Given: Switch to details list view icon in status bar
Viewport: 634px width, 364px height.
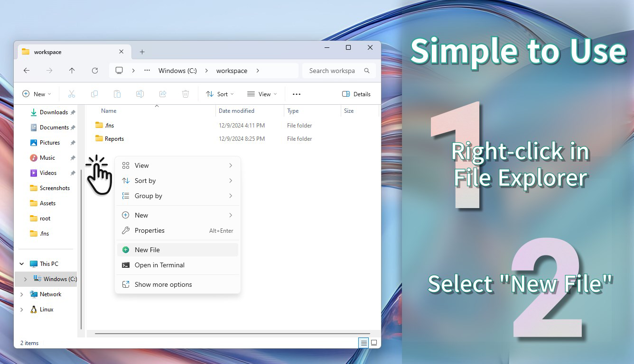Looking at the screenshot, I should point(364,343).
